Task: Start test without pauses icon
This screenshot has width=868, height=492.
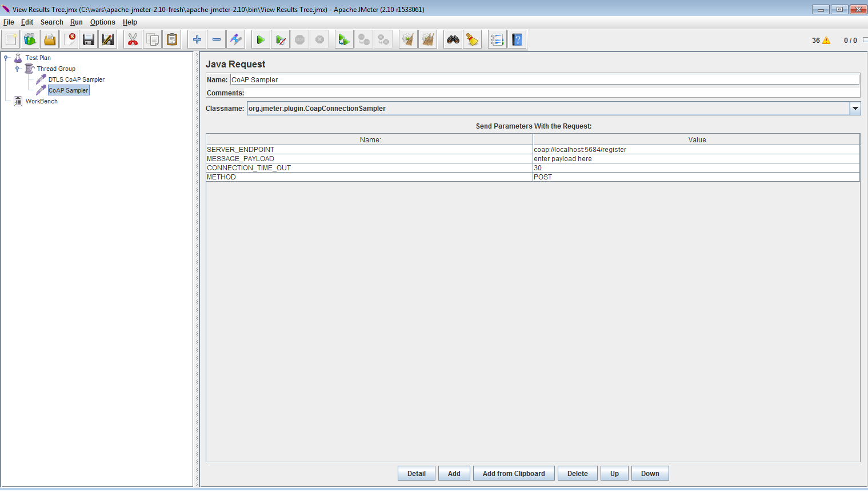Action: click(x=280, y=39)
